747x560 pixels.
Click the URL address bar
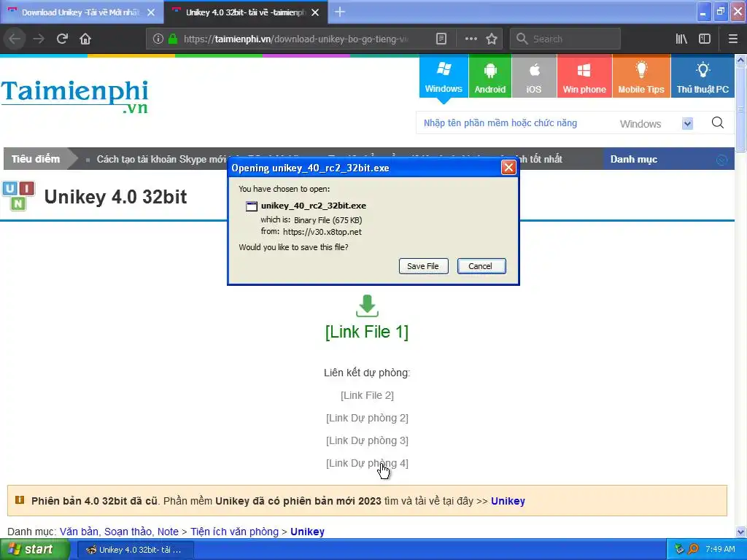pyautogui.click(x=295, y=39)
